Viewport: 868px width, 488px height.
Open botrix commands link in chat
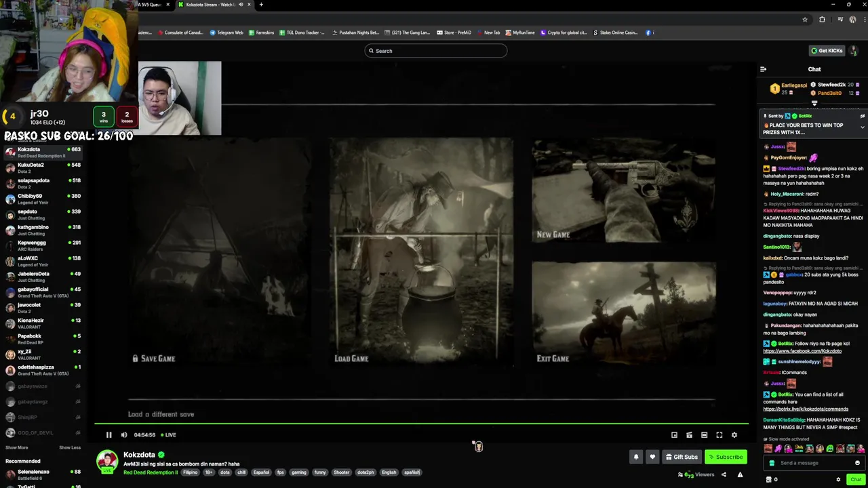[806, 409]
